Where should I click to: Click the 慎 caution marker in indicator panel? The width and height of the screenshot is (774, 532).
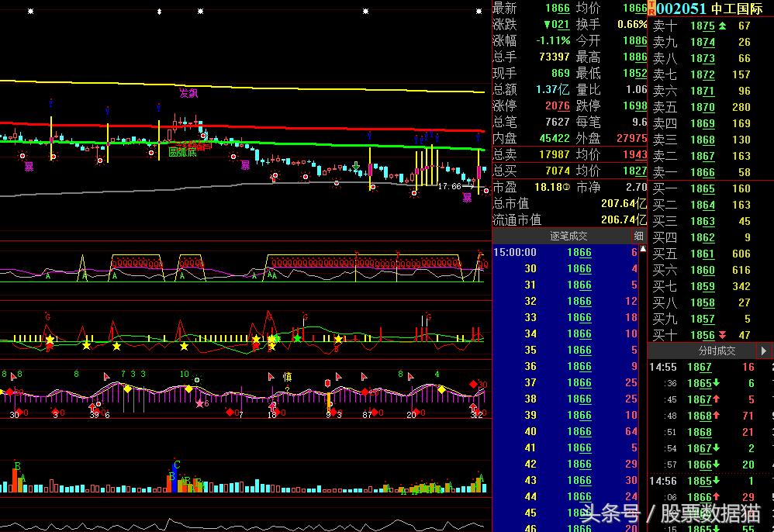pos(287,377)
